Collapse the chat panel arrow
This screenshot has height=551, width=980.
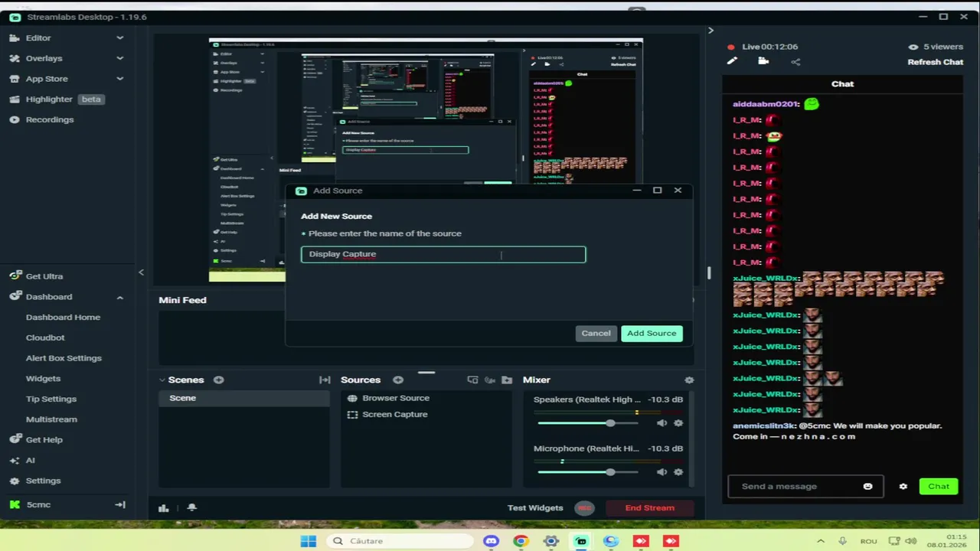[x=710, y=31]
